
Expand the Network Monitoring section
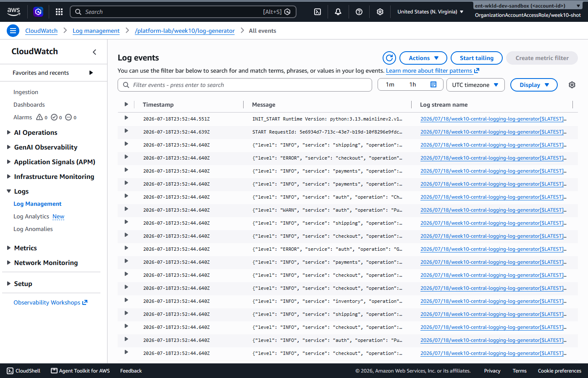(x=9, y=262)
